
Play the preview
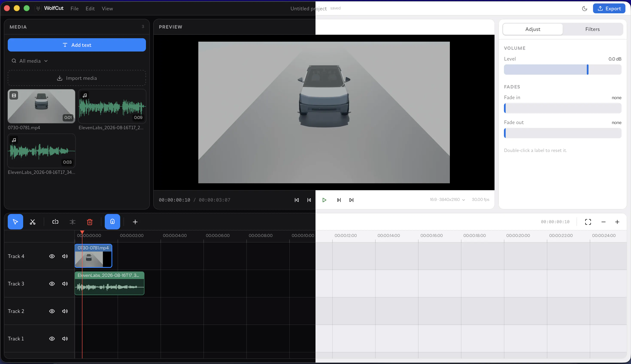pyautogui.click(x=324, y=200)
